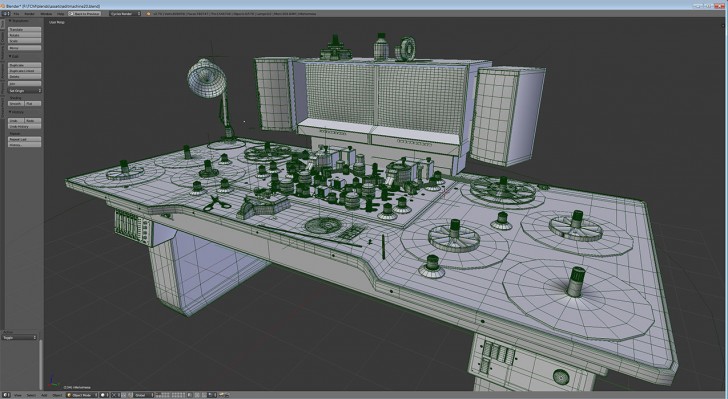Open the Toggle action dropdown in the operator panel
728x399 pixels.
20,338
